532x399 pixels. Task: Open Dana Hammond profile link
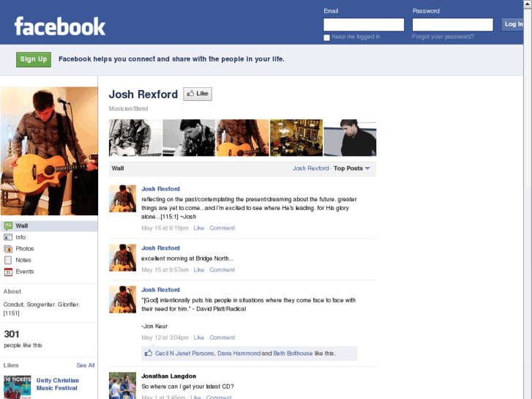(x=239, y=353)
